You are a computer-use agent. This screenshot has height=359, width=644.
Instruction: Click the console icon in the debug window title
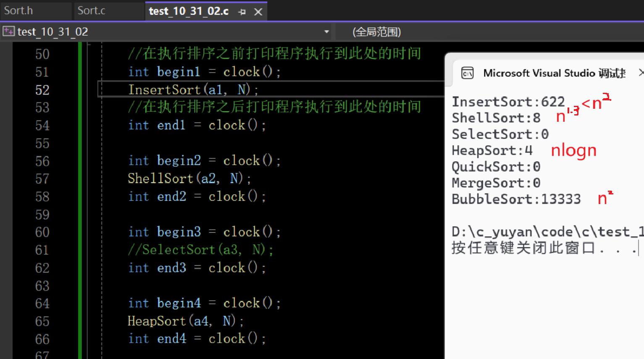(467, 73)
